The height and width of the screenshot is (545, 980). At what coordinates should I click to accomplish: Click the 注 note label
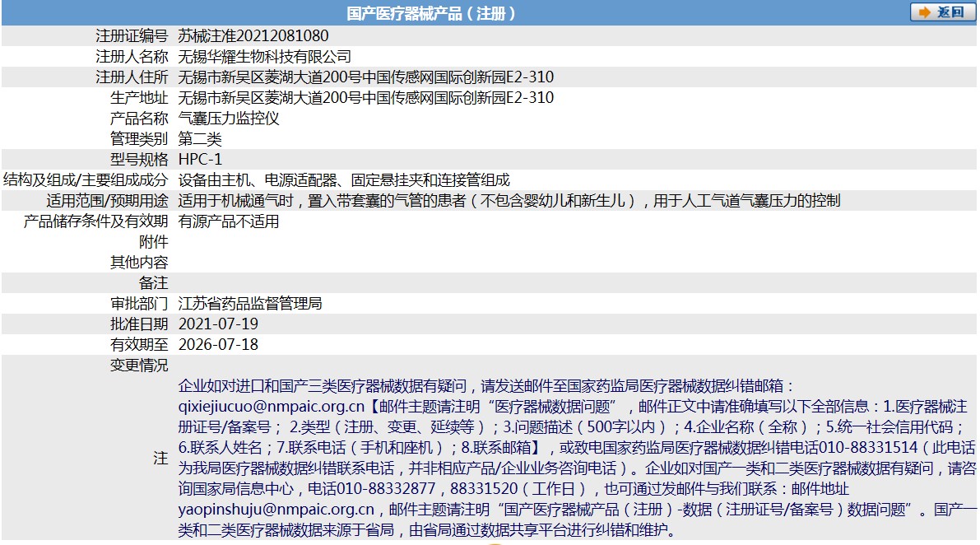[x=160, y=459]
